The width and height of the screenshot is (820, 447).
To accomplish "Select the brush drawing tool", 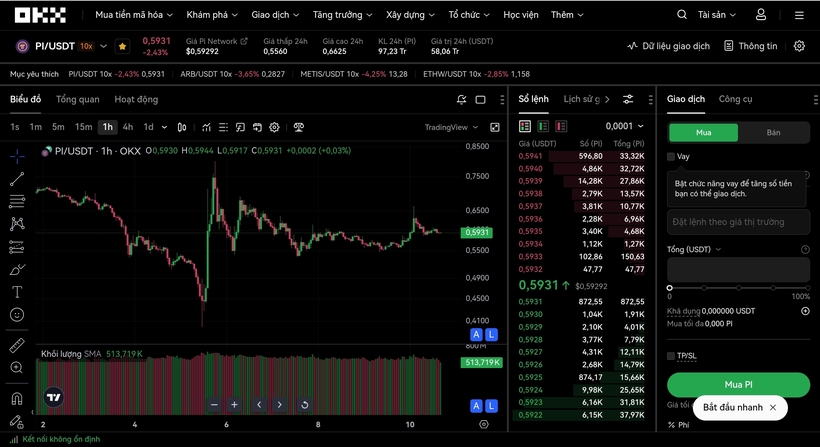I will 17,270.
